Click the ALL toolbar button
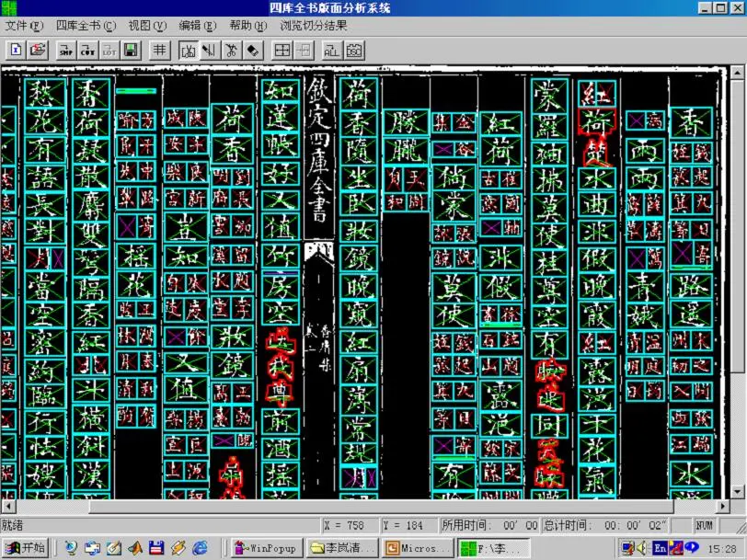The image size is (747, 560). pos(331,50)
